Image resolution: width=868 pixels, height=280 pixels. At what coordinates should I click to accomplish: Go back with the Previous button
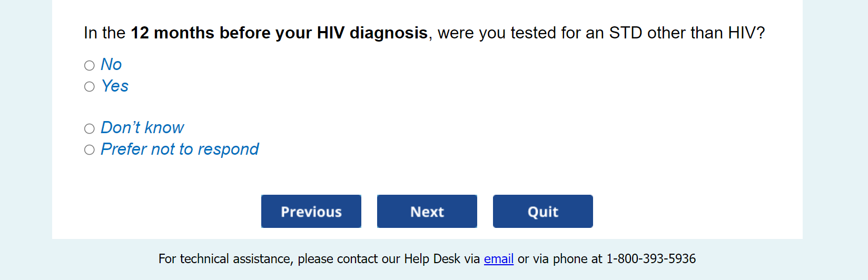click(311, 212)
